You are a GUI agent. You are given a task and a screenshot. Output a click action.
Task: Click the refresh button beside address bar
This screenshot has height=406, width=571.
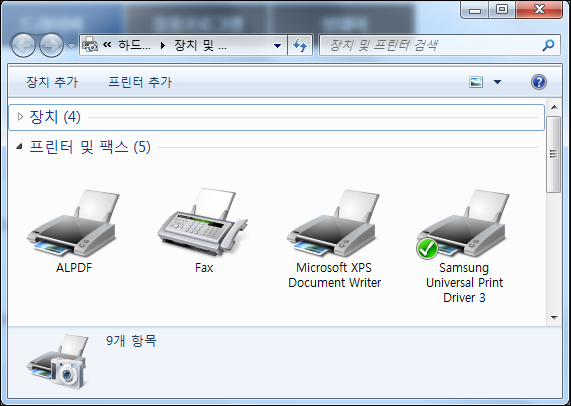[300, 46]
